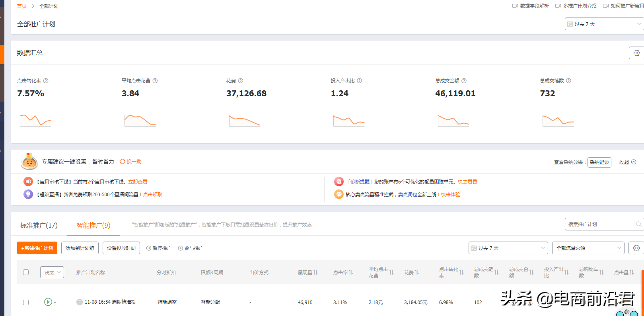This screenshot has width=644, height=316.
Task: Expand the 状态 filter dropdown
Action: 52,272
